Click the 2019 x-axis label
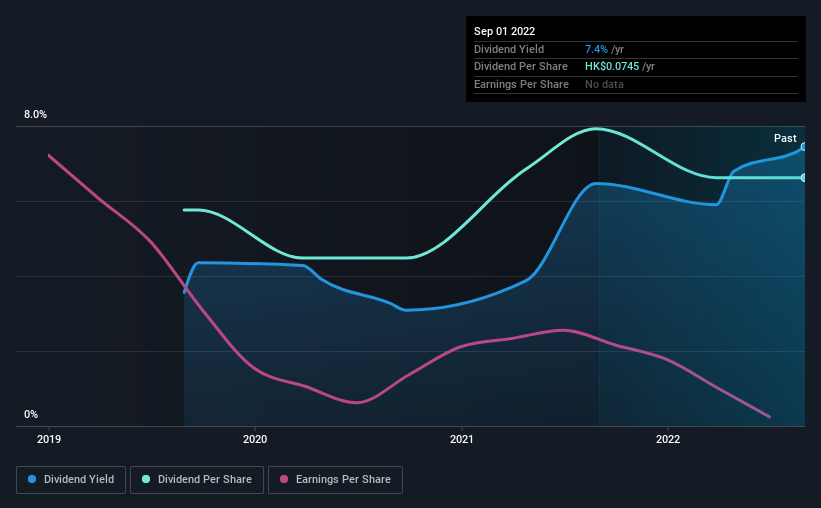Viewport: 821px width, 508px height. pyautogui.click(x=49, y=439)
